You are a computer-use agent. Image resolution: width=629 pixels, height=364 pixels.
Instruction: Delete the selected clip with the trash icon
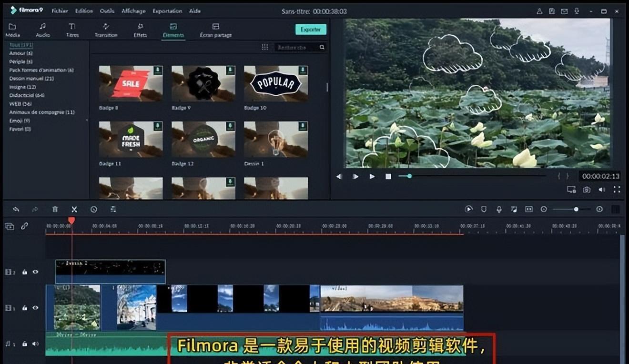[x=55, y=209]
